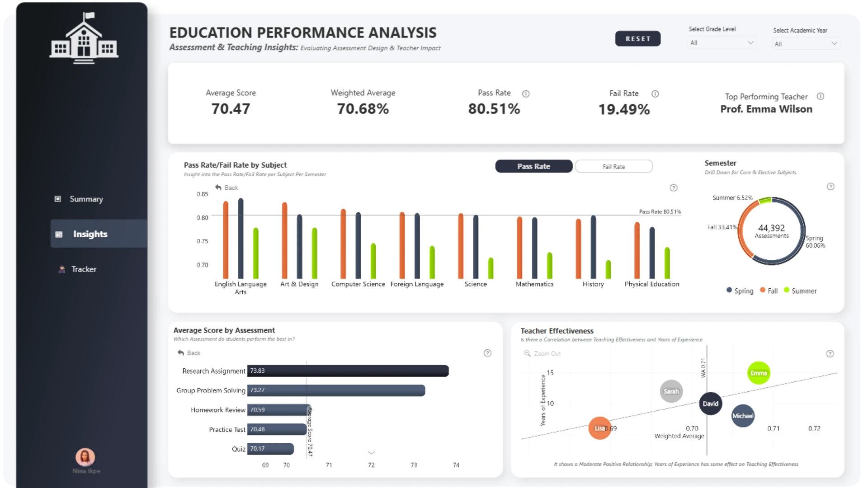Viewport: 868px width, 488px height.
Task: Toggle the Pass Rate view
Action: [x=534, y=166]
